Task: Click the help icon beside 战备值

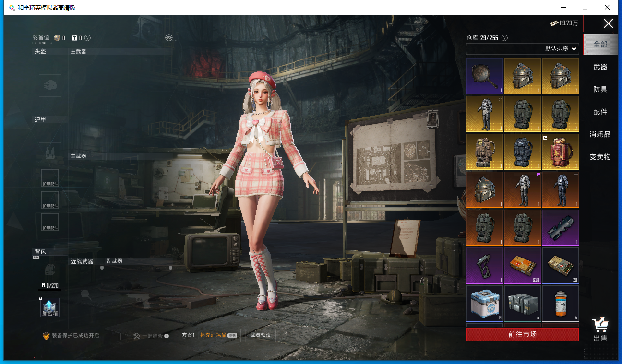Action: pyautogui.click(x=87, y=38)
